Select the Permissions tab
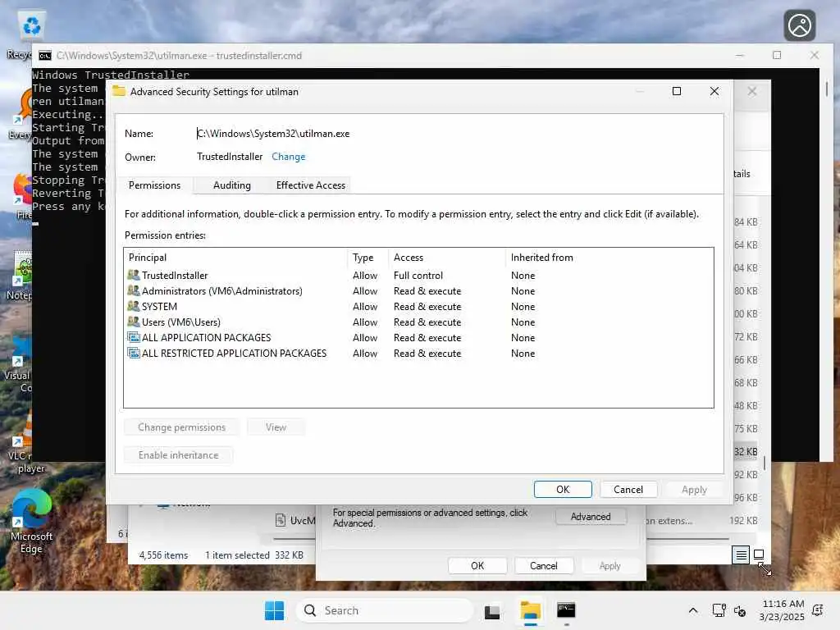 tap(154, 185)
